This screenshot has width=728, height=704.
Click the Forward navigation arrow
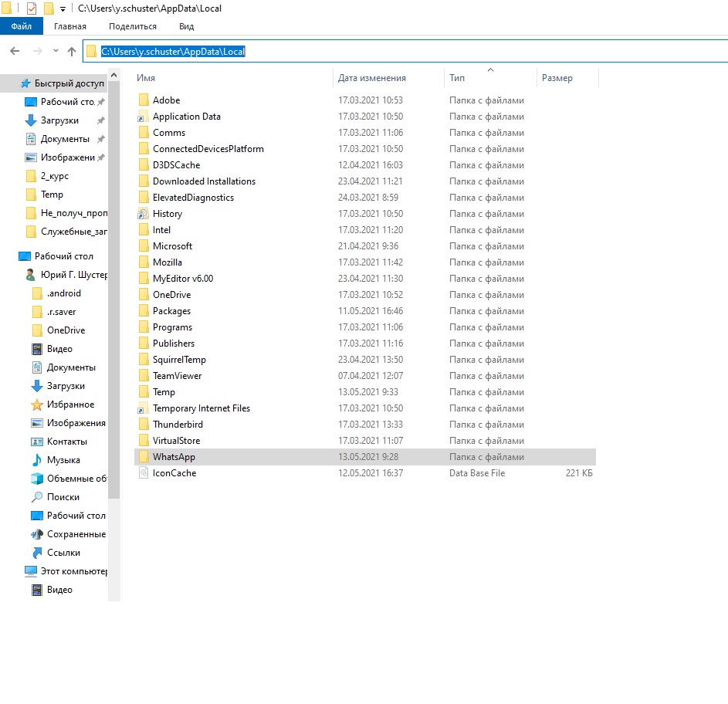[38, 51]
